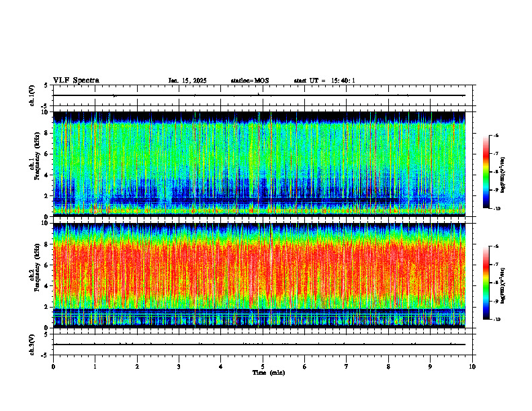Image resolution: width=532 pixels, height=411 pixels.
Task: Click the ch.1 color bar's log(PSD) label
Action: (503, 175)
